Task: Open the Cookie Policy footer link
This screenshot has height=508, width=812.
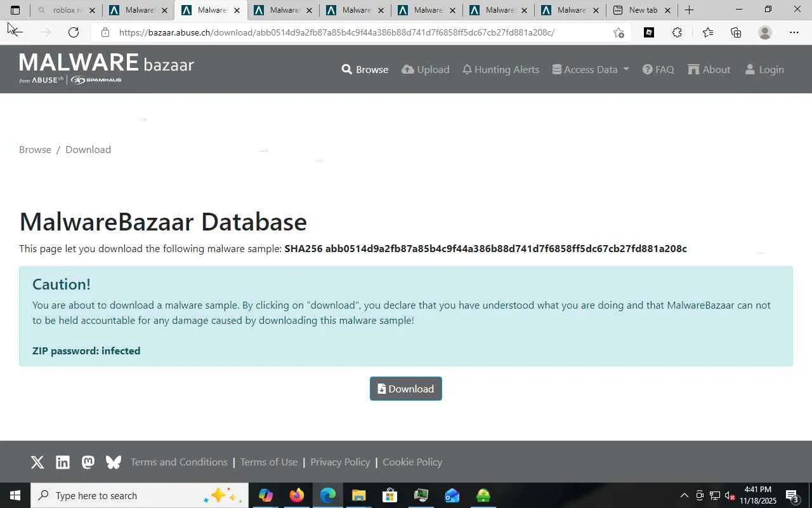Action: [x=412, y=462]
